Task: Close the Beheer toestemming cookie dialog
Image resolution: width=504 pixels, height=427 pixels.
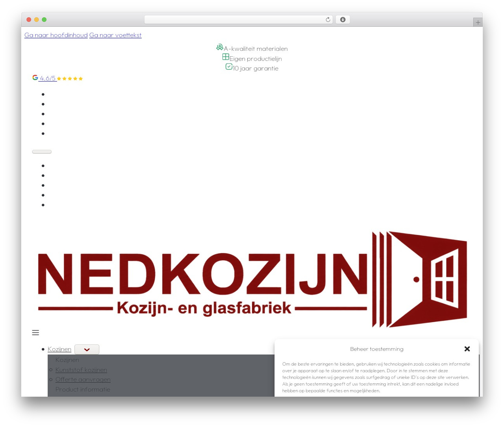Action: point(467,349)
